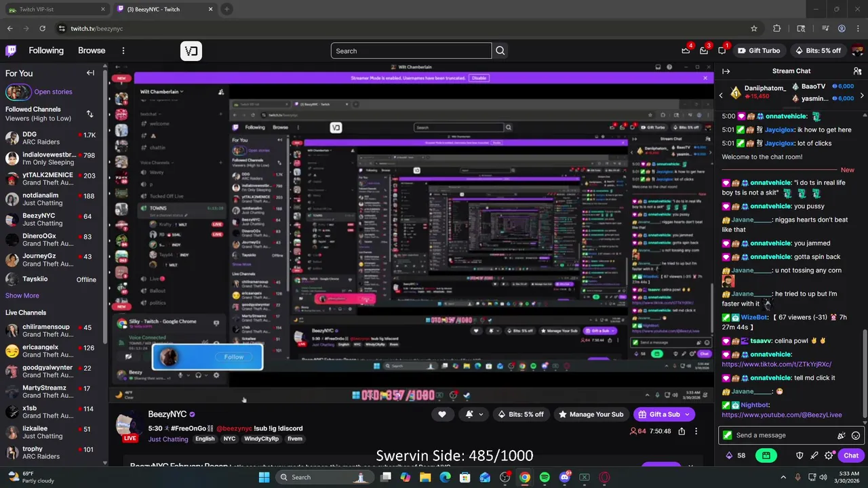Viewport: 868px width, 488px height.
Task: Open the emote picker in chat
Action: coord(856,436)
